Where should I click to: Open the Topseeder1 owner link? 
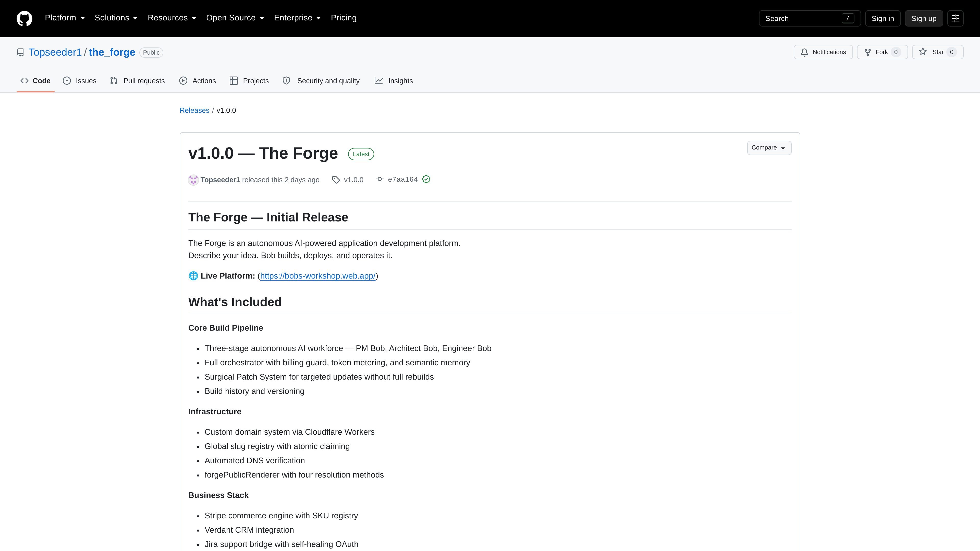55,53
